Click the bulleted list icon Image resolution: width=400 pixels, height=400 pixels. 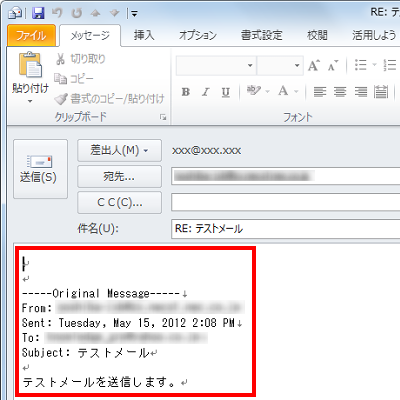[x=361, y=65]
